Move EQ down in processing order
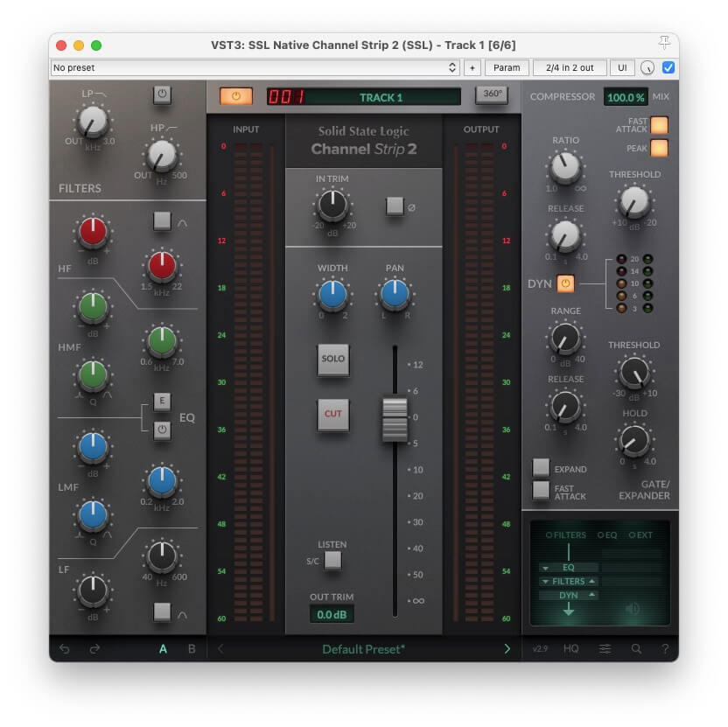Screen dimensions: 728x727 click(545, 568)
